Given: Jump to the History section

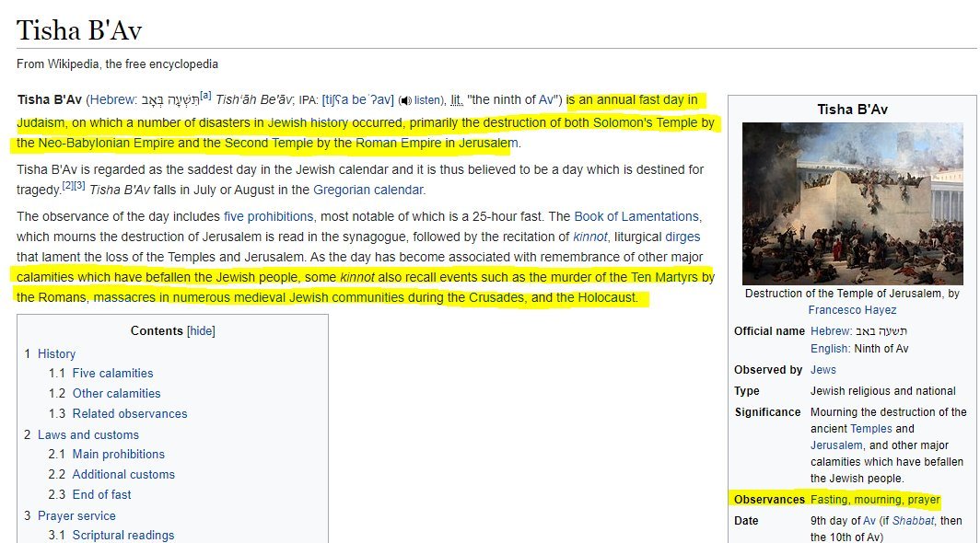Looking at the screenshot, I should 56,354.
